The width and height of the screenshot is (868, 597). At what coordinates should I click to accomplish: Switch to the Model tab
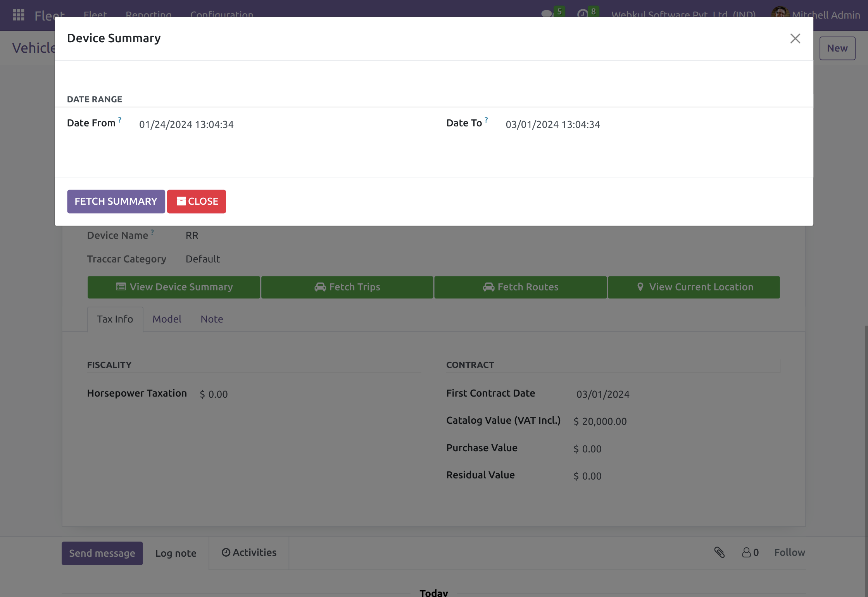pyautogui.click(x=167, y=319)
